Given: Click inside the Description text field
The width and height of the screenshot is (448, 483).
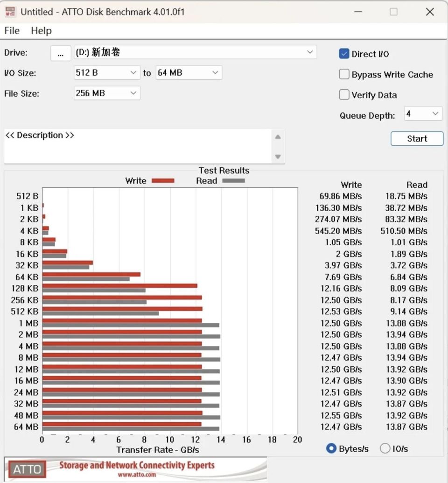Looking at the screenshot, I should click(138, 146).
